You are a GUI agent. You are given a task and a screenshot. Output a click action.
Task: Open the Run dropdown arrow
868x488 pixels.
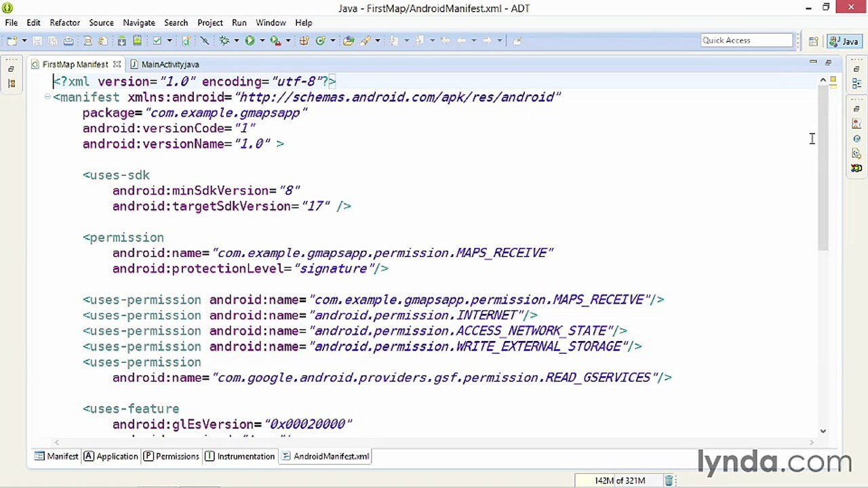point(262,41)
